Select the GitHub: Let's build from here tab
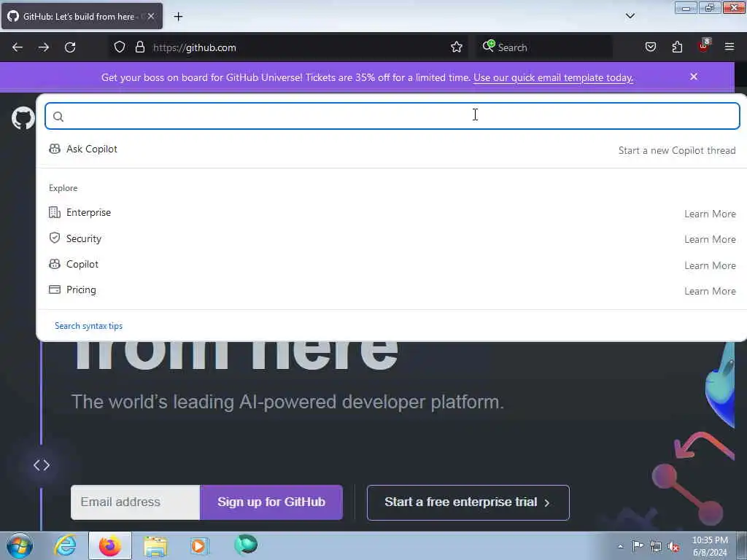Viewport: 747px width, 560px height. (x=82, y=16)
